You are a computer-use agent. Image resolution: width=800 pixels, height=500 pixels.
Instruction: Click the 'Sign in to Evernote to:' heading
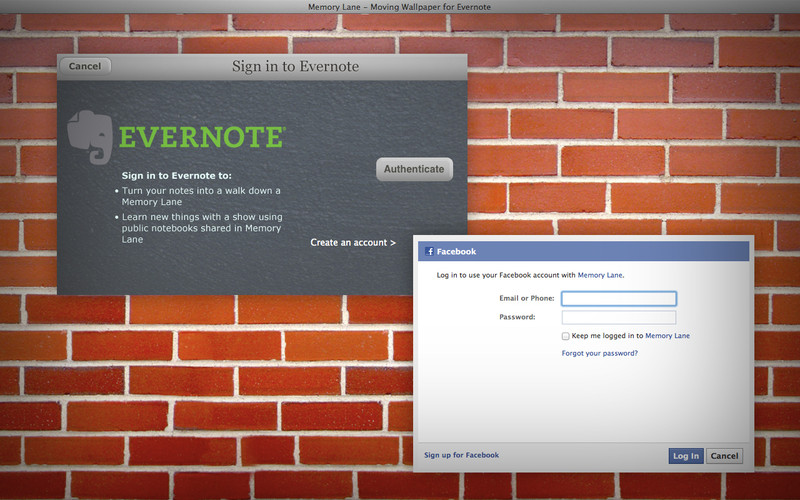tap(177, 176)
